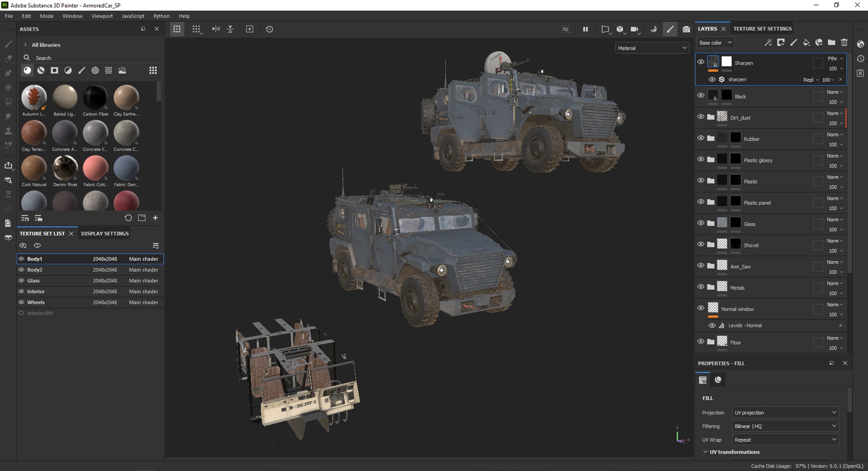Collapse the UV transformations section
The width and height of the screenshot is (868, 471).
(705, 452)
